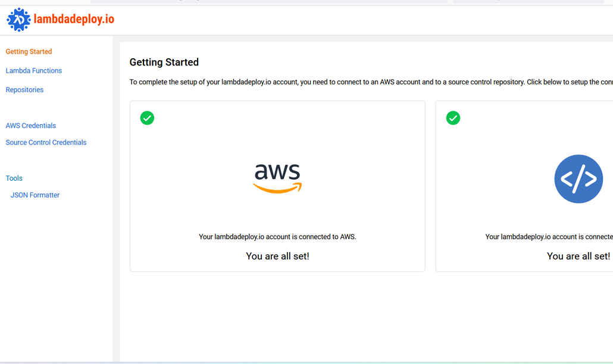Screen dimensions: 613x364
Task: Click the lambdadeploy.io brand name text
Action: click(x=74, y=20)
